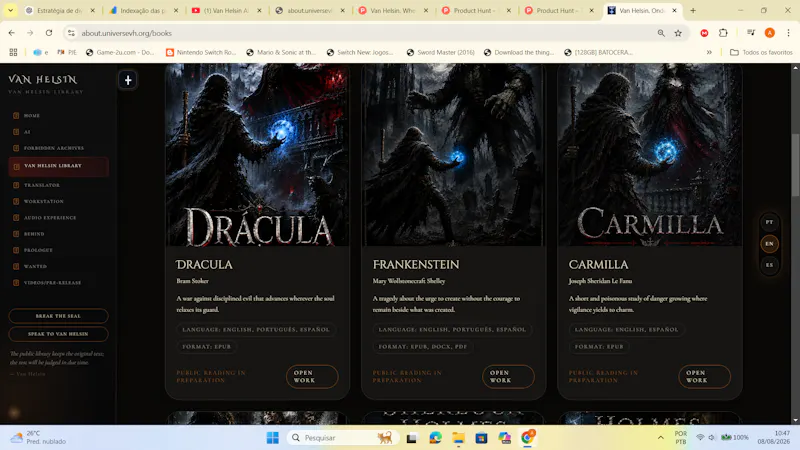This screenshot has width=800, height=450.
Task: Show hidden system tray icons
Action: pyautogui.click(x=660, y=437)
